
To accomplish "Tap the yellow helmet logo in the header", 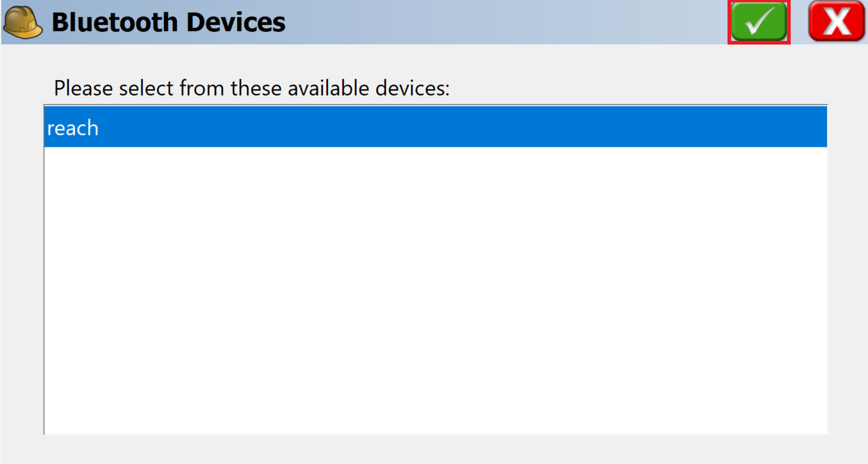I will pyautogui.click(x=23, y=22).
